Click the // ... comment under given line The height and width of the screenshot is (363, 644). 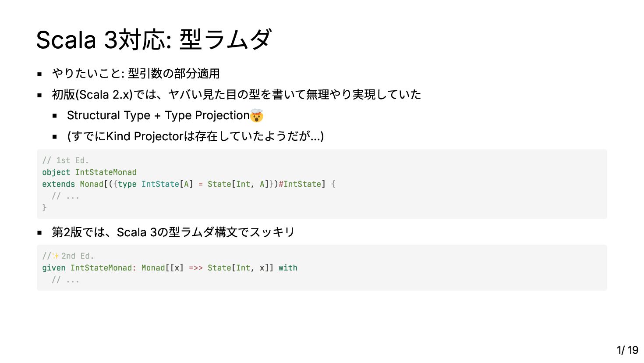pyautogui.click(x=66, y=280)
